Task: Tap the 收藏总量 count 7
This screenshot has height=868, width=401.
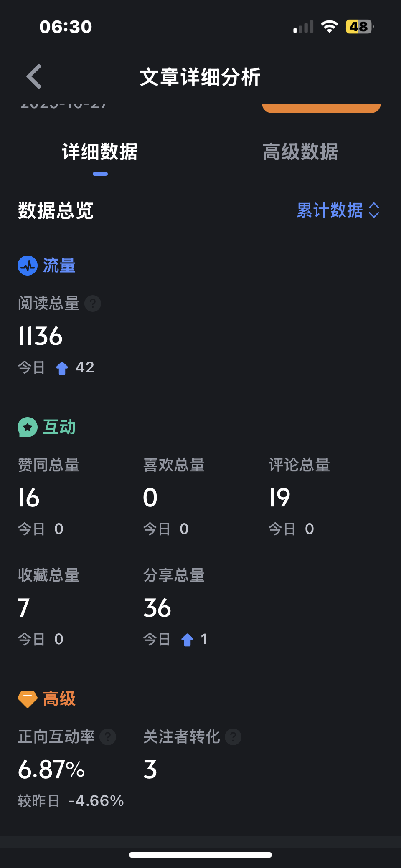Action: pos(24,607)
